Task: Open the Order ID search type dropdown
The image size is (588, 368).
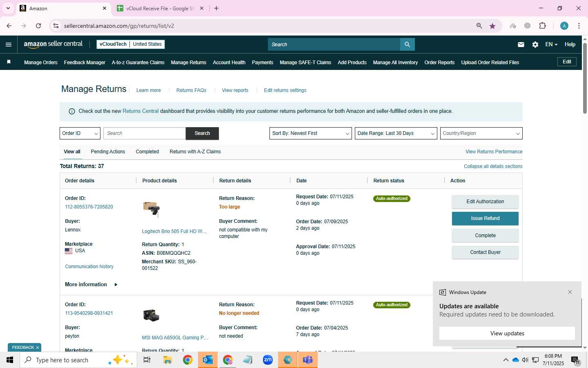Action: coord(80,133)
